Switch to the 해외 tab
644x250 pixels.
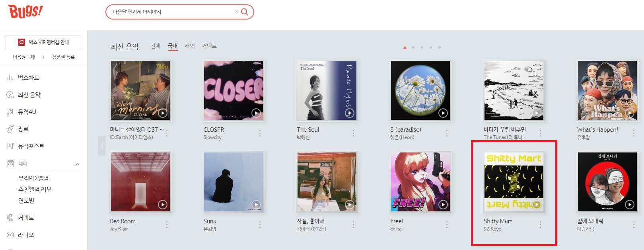click(x=190, y=46)
